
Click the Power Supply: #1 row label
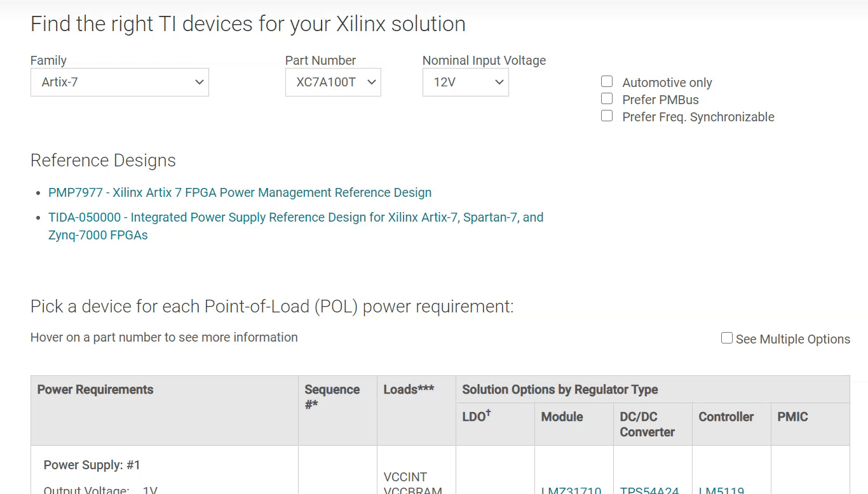coord(92,465)
